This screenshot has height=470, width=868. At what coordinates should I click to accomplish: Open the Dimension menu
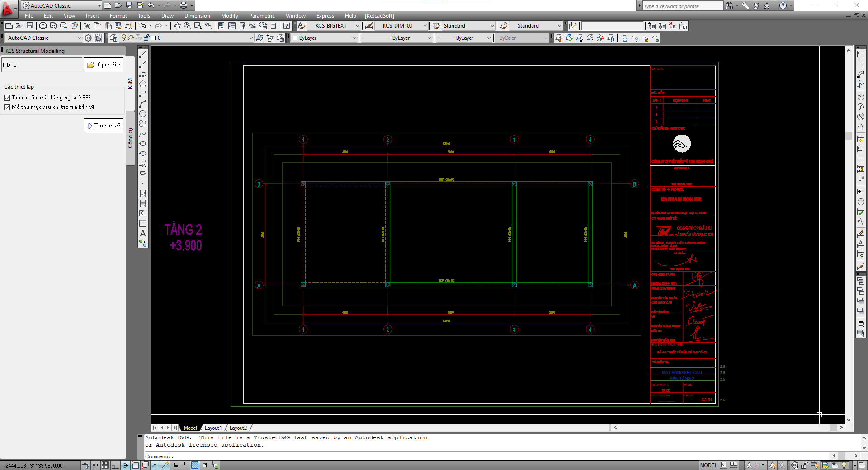coord(197,16)
